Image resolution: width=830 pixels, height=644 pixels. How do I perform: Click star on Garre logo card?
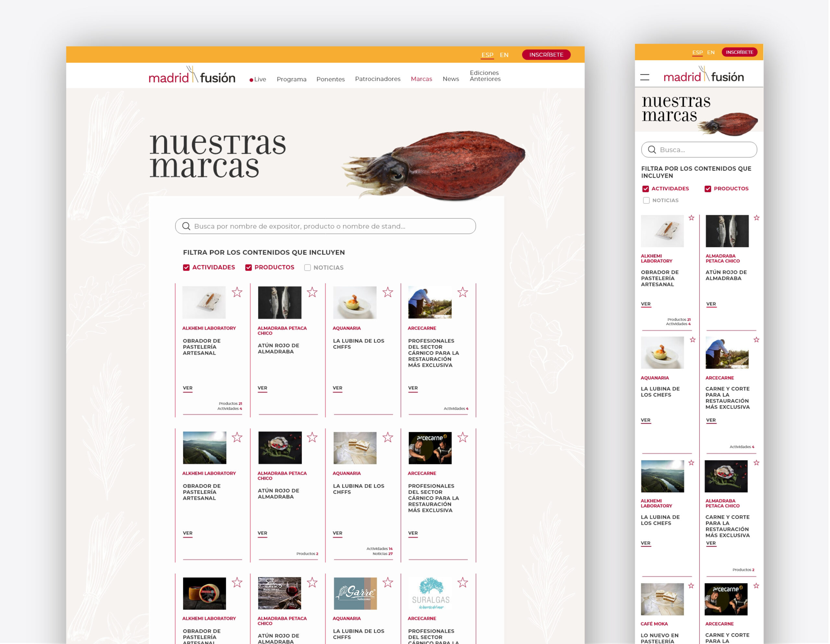(387, 582)
